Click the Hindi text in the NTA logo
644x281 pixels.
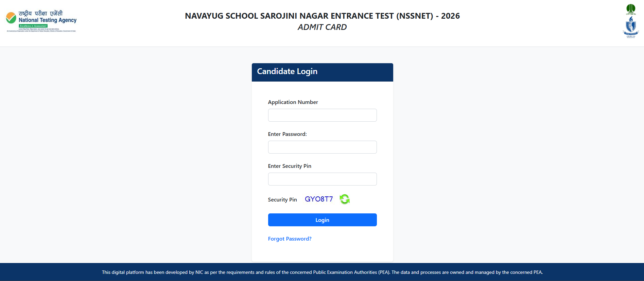41,13
